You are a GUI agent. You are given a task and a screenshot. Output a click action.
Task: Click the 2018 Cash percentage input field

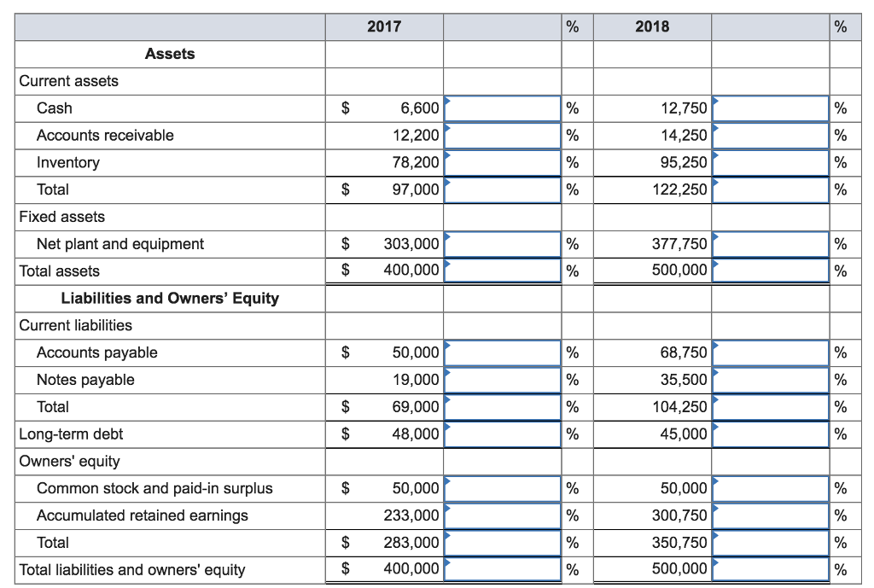tap(771, 108)
